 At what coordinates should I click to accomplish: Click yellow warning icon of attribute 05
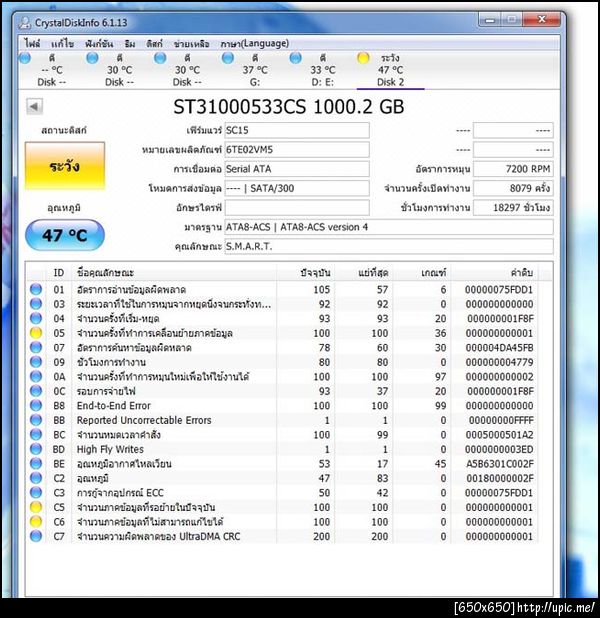36,333
